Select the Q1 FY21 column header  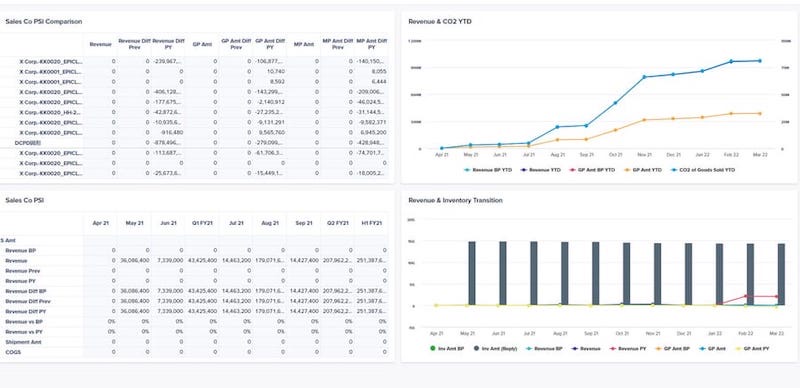202,223
